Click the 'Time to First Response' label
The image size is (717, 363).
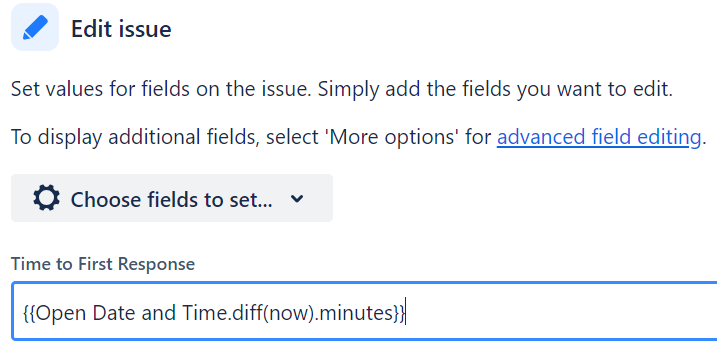[103, 264]
